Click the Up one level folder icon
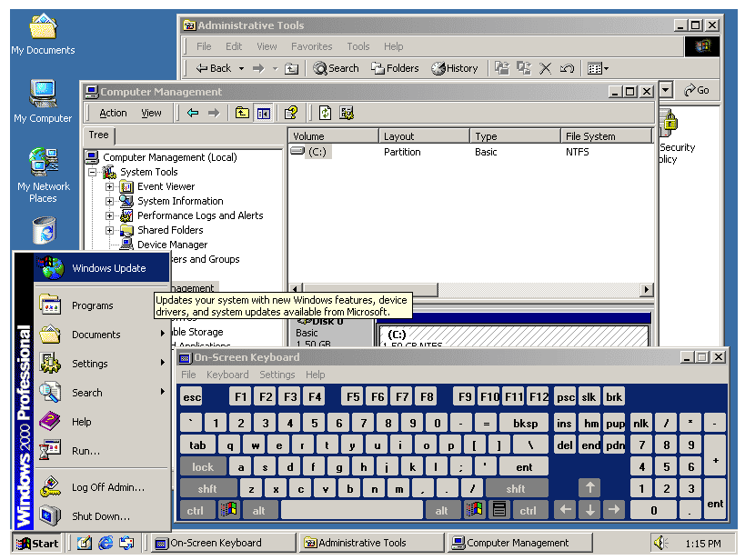The width and height of the screenshot is (745, 560). pos(241,113)
